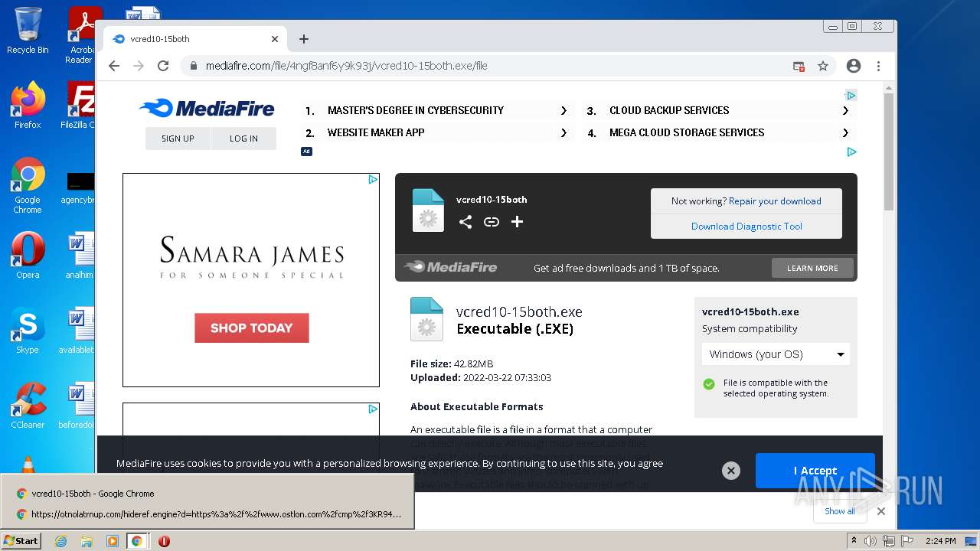Select the otnolatrnup.com window preview entry

click(x=207, y=514)
